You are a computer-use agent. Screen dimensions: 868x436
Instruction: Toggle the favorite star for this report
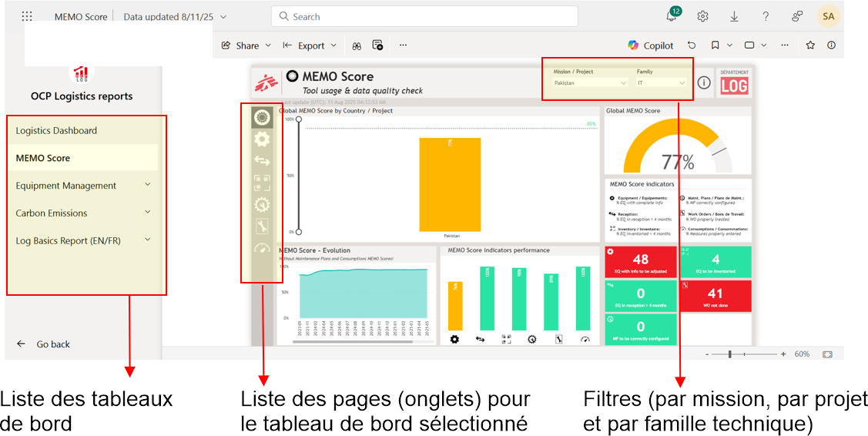click(x=810, y=45)
